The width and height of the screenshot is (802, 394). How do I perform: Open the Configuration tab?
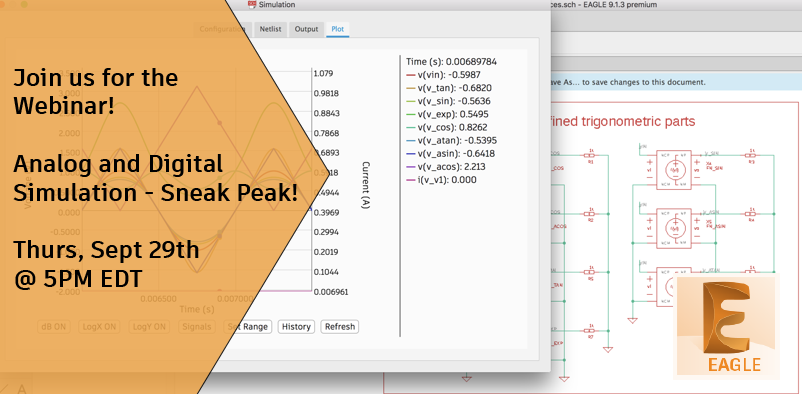coord(223,29)
